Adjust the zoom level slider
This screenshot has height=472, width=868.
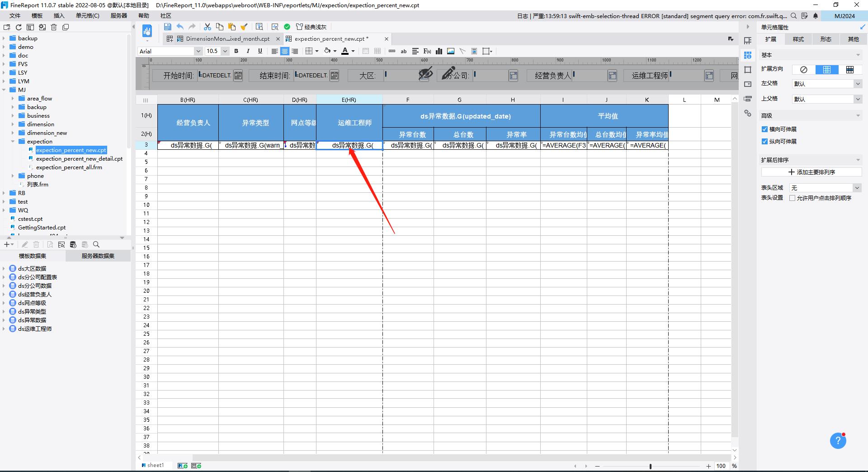(x=651, y=466)
